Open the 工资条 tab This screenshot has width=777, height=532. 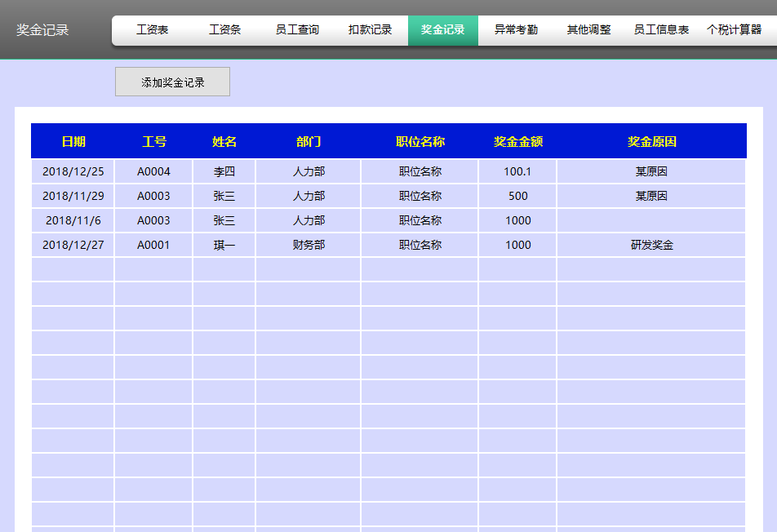(224, 29)
